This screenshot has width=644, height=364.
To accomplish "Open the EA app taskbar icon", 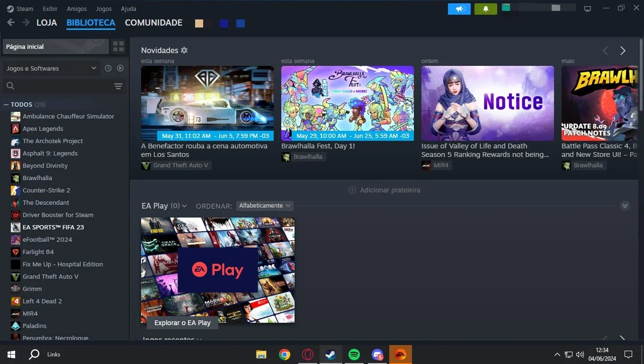I will [x=401, y=354].
